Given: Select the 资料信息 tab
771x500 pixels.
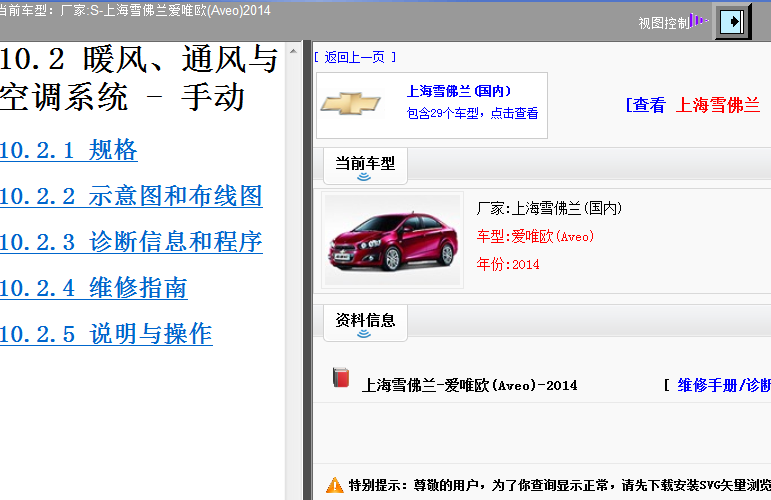Looking at the screenshot, I should [365, 323].
